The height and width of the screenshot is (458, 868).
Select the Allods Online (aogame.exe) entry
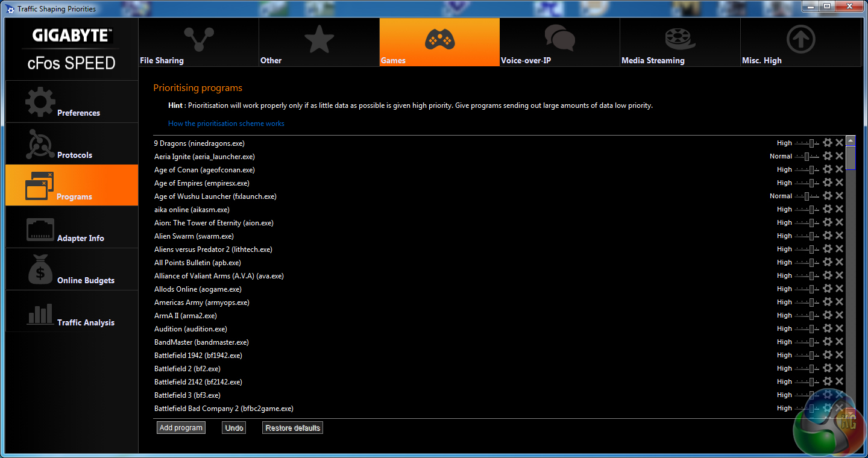tap(499, 289)
